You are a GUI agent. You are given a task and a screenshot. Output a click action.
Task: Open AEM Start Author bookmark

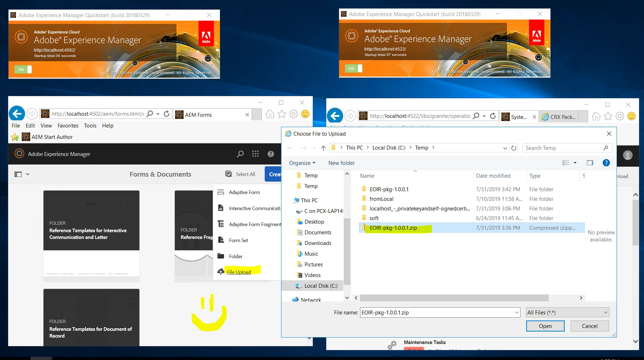47,137
